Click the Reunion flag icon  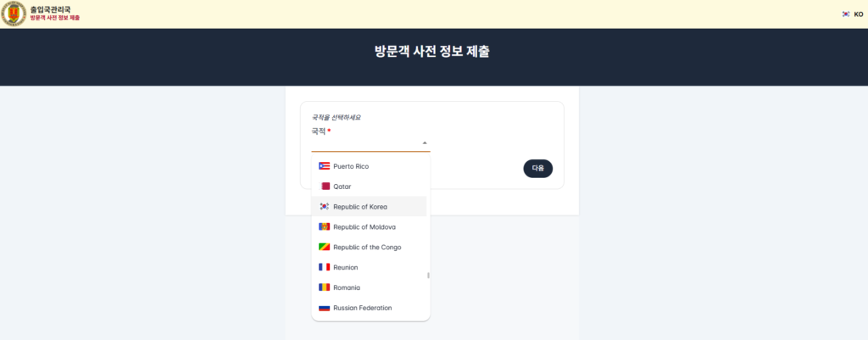pos(325,267)
